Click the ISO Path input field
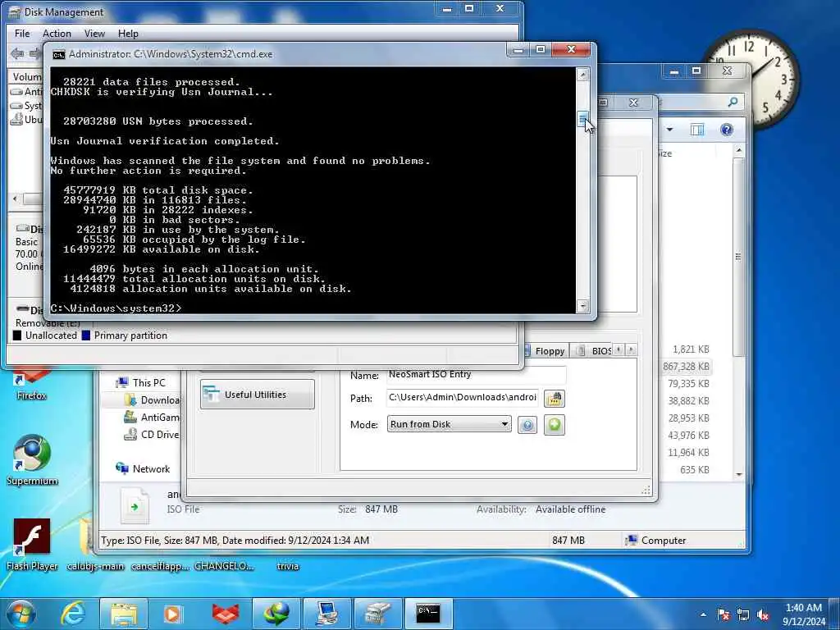The height and width of the screenshot is (630, 840). click(x=463, y=398)
